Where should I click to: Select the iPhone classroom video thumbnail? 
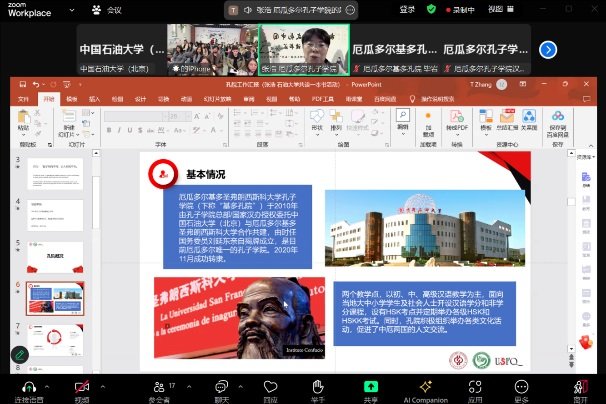(x=212, y=49)
